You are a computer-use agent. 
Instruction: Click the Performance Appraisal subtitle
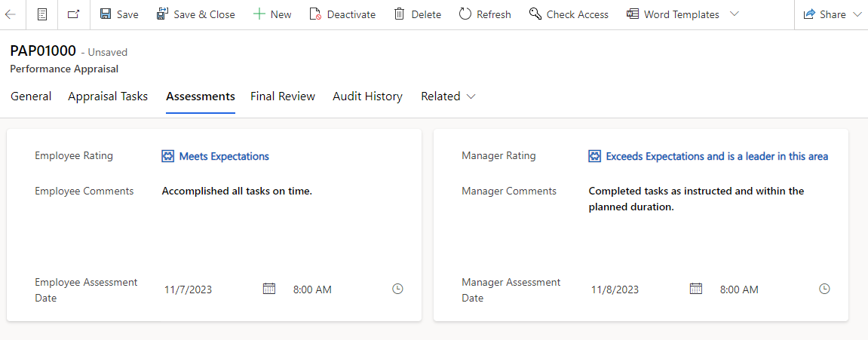64,69
